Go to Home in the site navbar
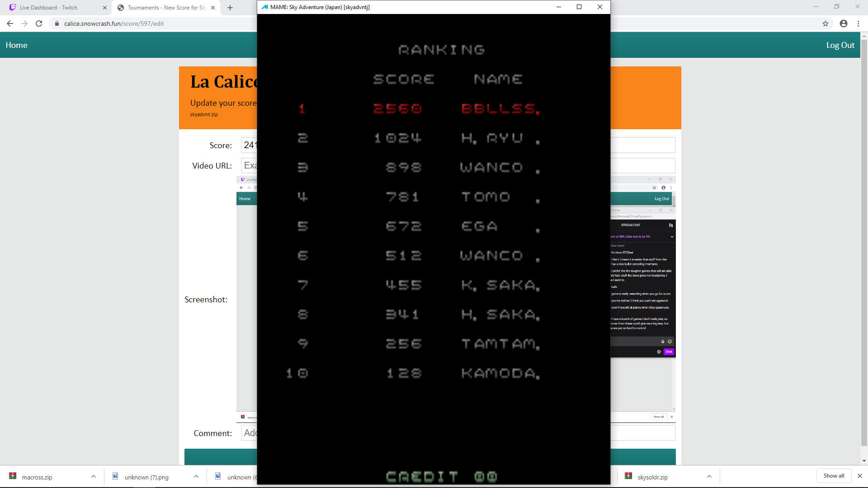Image resolution: width=868 pixels, height=488 pixels. [x=16, y=45]
